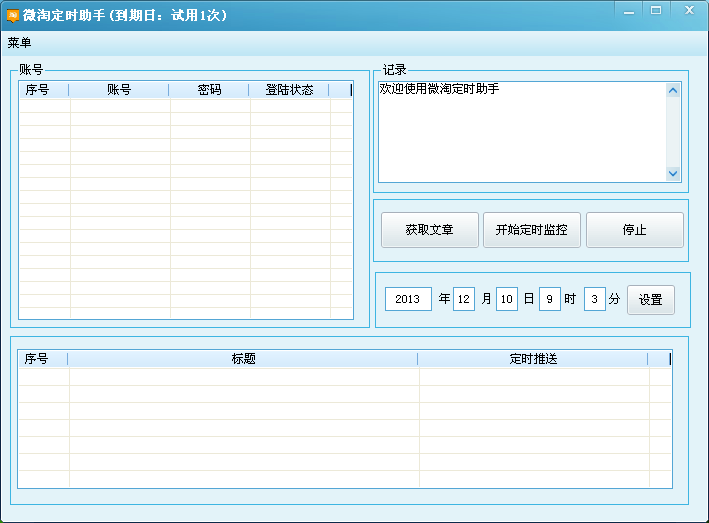Click 序号 column header in article table

[43, 359]
